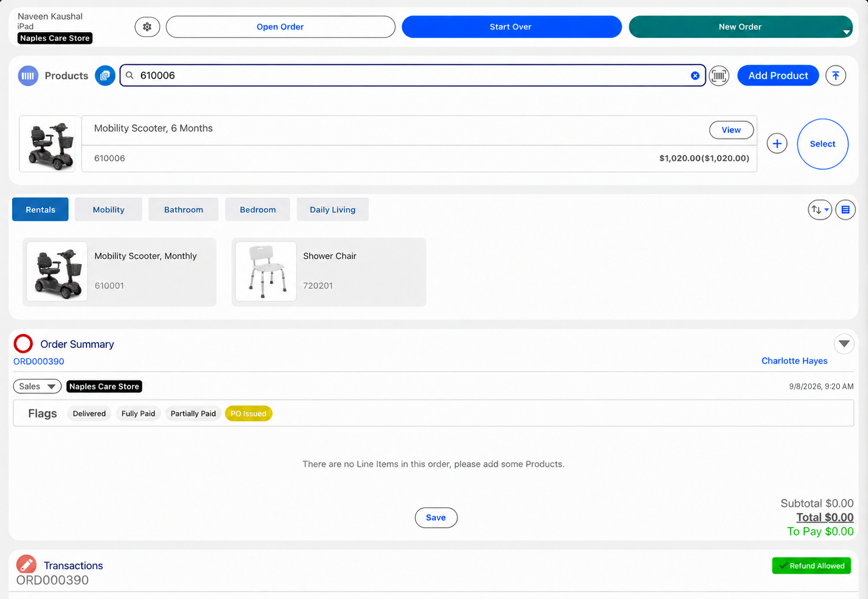
Task: Click Mobility Scooter, 6 Months thumbnail
Action: 48,144
